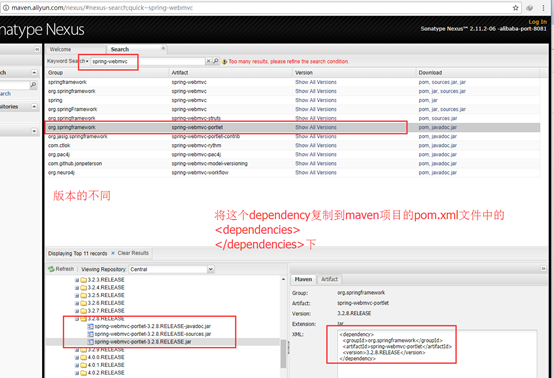
Task: Bookmark page with the star icon
Action: (x=515, y=8)
